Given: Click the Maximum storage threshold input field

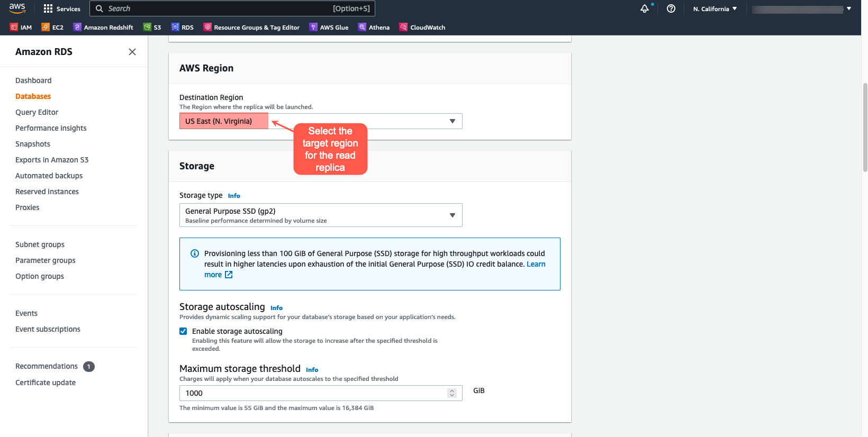Looking at the screenshot, I should 321,393.
